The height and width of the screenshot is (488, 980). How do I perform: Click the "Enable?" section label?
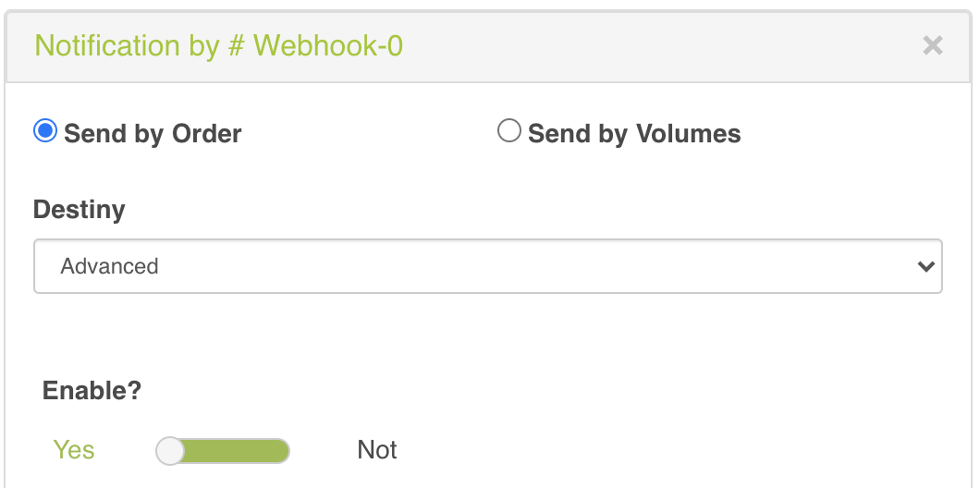coord(92,390)
